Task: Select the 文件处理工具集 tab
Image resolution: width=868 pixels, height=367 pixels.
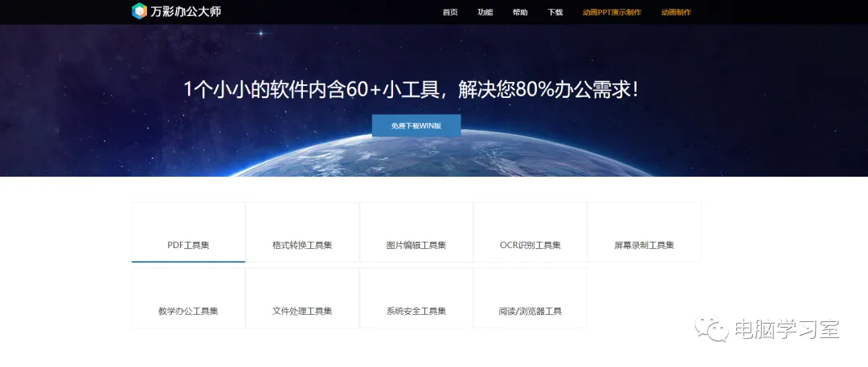Action: [302, 298]
